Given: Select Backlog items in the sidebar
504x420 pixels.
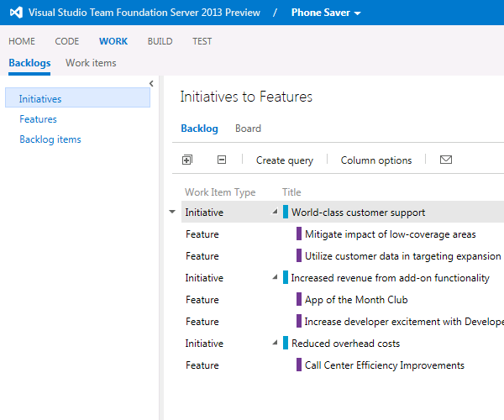Looking at the screenshot, I should 50,139.
